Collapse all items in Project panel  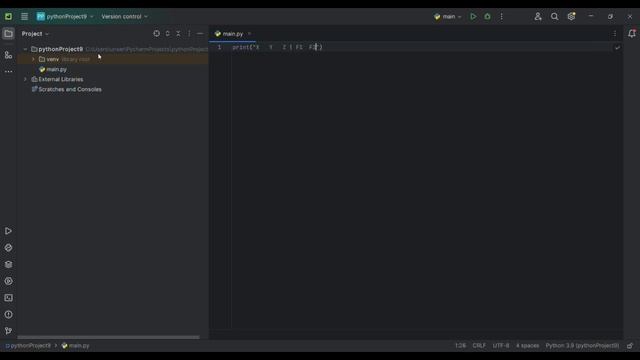(178, 33)
